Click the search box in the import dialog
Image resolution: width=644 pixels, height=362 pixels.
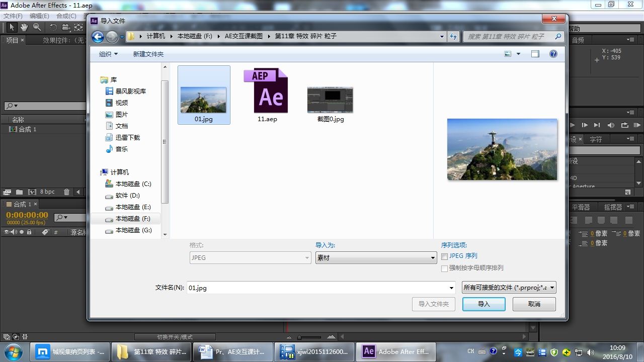pos(513,36)
